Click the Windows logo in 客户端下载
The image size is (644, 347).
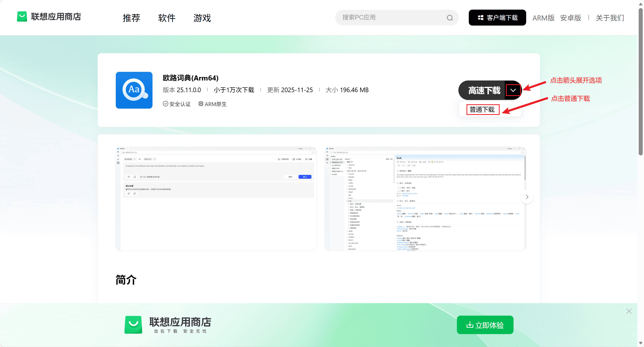coord(481,18)
